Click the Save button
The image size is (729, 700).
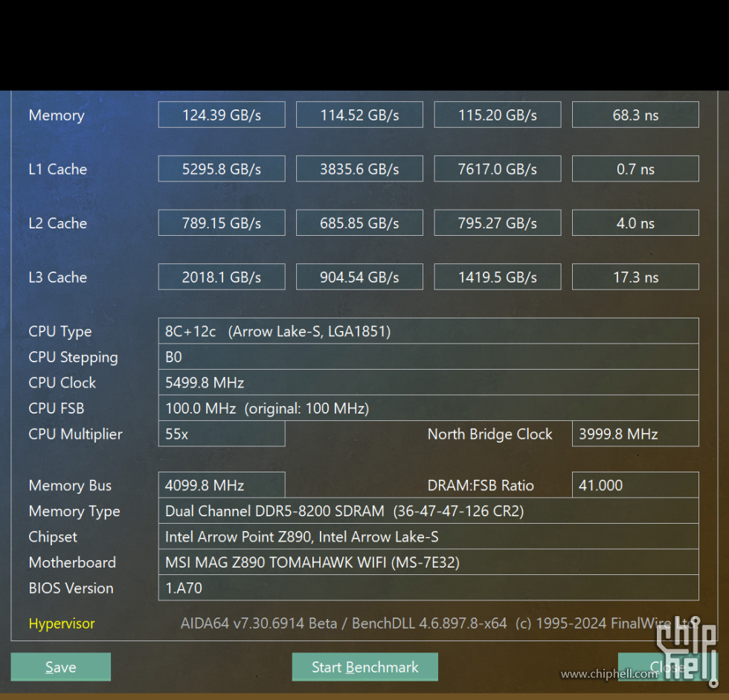pyautogui.click(x=60, y=667)
